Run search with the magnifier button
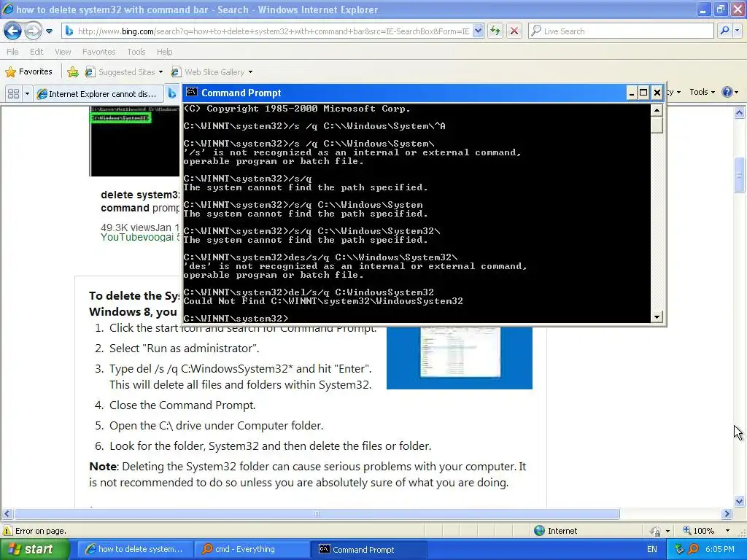The height and width of the screenshot is (560, 747). point(724,31)
